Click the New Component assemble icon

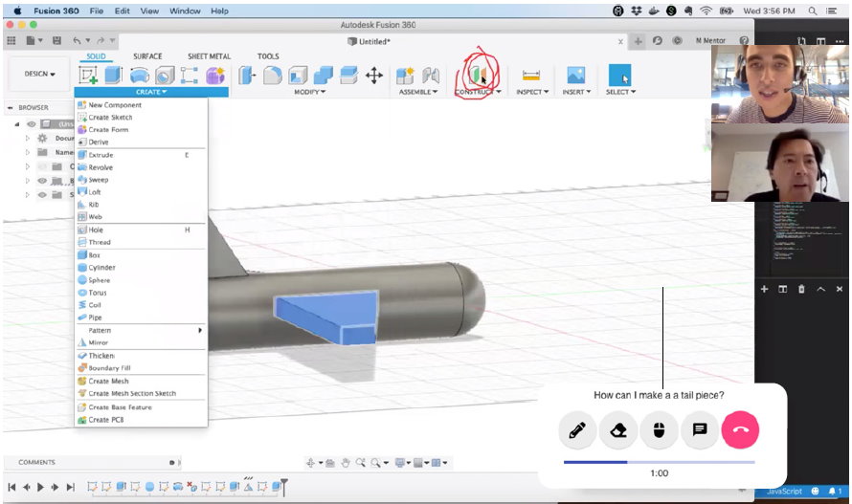coord(405,75)
